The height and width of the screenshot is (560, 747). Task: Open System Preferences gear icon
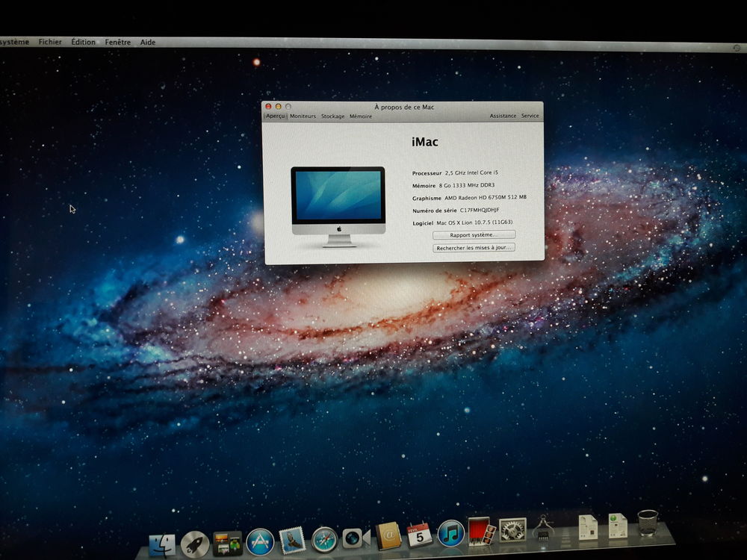(512, 530)
